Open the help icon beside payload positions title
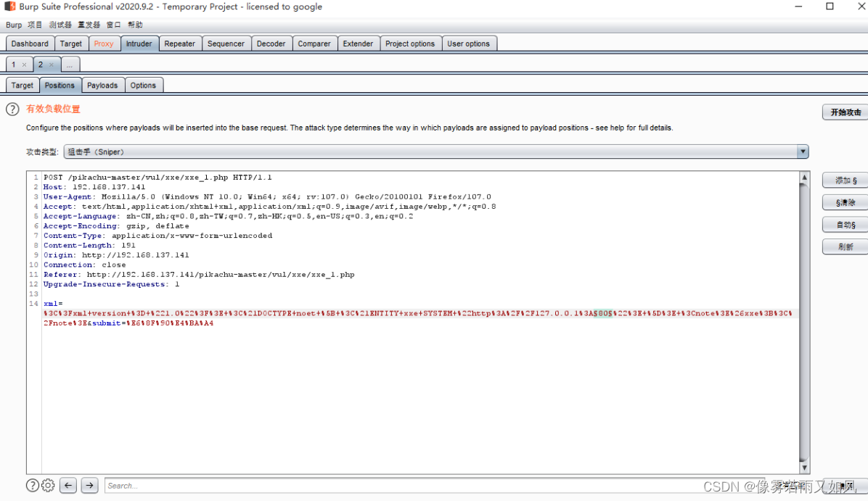The image size is (868, 501). tap(12, 109)
